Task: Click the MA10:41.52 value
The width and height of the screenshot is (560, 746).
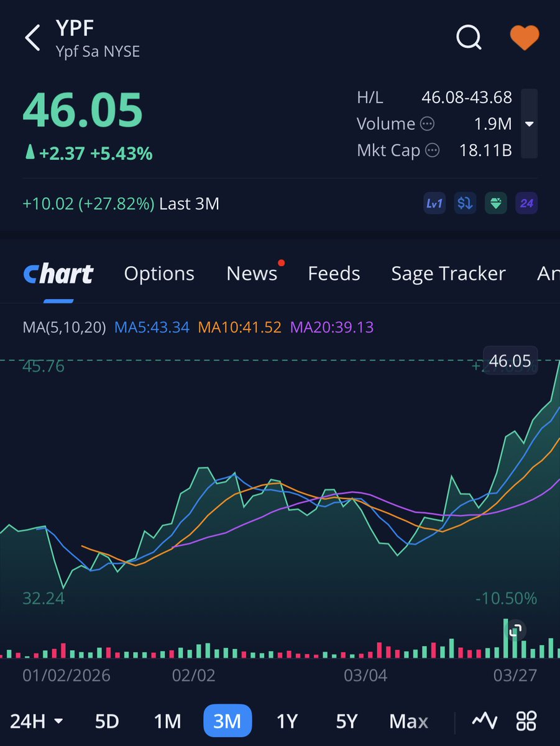Action: 239,327
